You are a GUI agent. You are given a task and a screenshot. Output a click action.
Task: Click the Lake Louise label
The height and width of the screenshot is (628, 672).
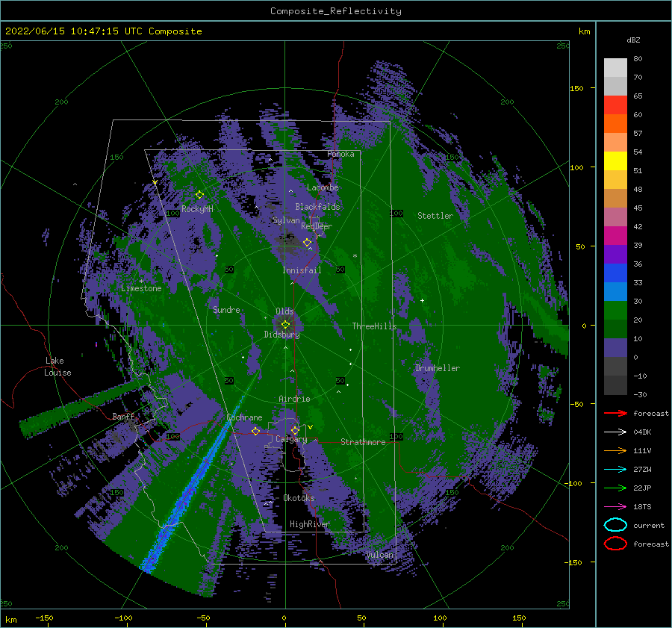57,367
